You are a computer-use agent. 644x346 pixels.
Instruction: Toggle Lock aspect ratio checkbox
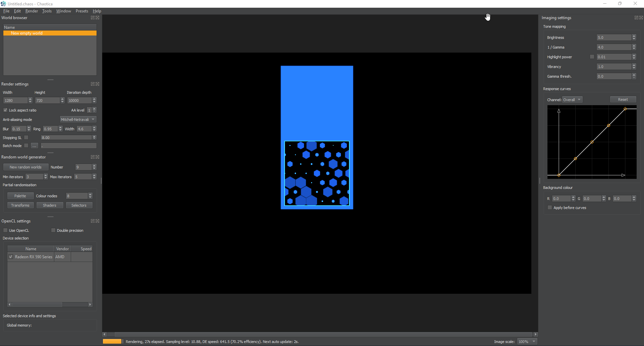pos(5,110)
